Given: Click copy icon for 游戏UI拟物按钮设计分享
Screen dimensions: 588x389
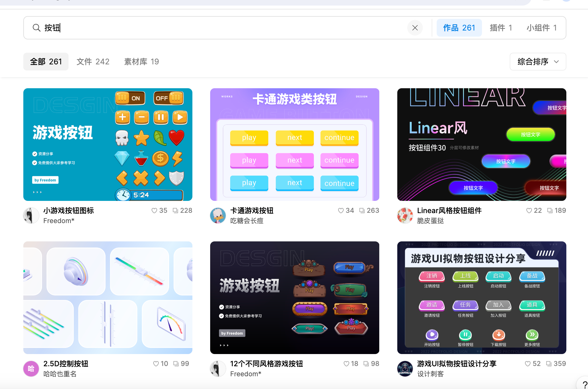Looking at the screenshot, I should point(549,364).
